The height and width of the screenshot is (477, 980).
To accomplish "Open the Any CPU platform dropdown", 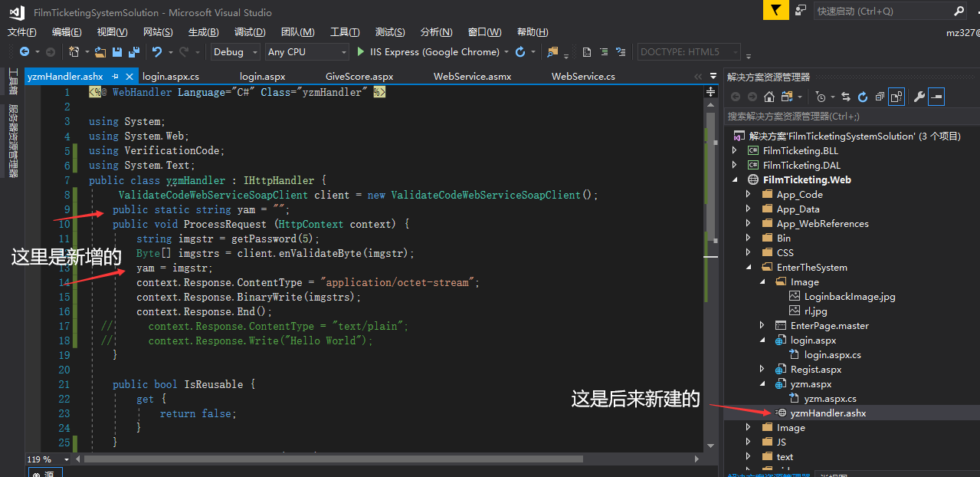I will tap(307, 52).
